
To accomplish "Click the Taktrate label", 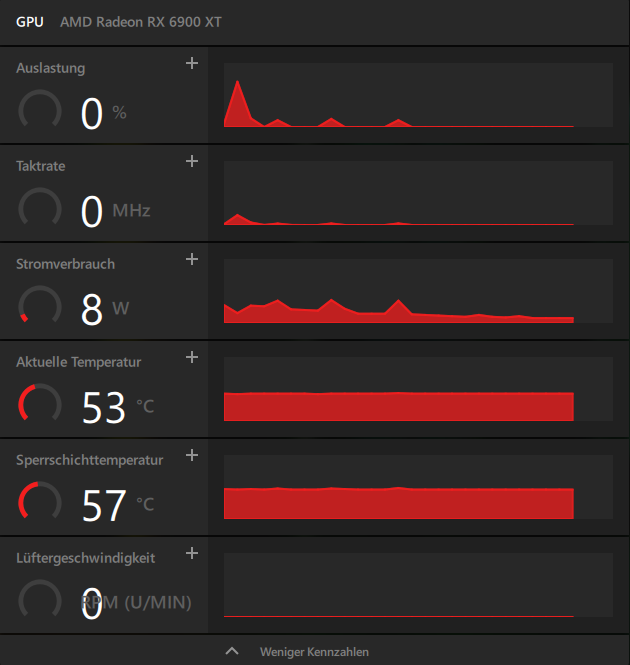I will [x=41, y=166].
